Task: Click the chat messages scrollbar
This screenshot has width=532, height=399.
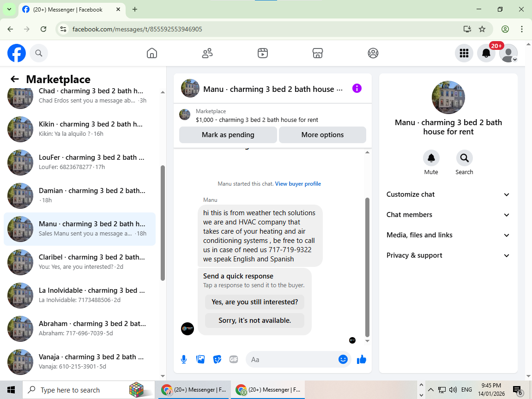Action: tap(367, 267)
